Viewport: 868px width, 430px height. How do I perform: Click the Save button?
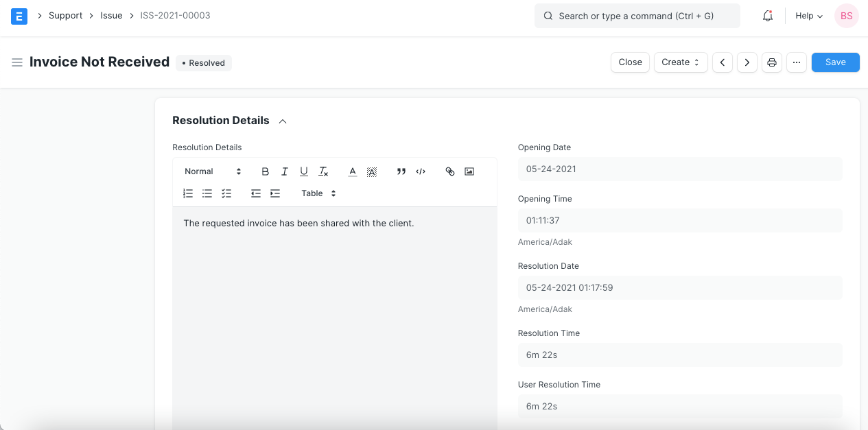pyautogui.click(x=835, y=62)
